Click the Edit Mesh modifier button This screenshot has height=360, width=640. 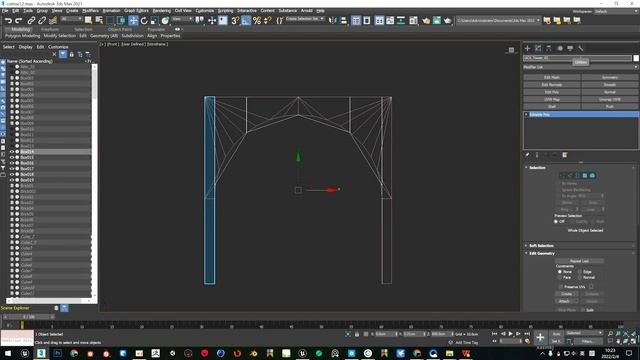(552, 77)
